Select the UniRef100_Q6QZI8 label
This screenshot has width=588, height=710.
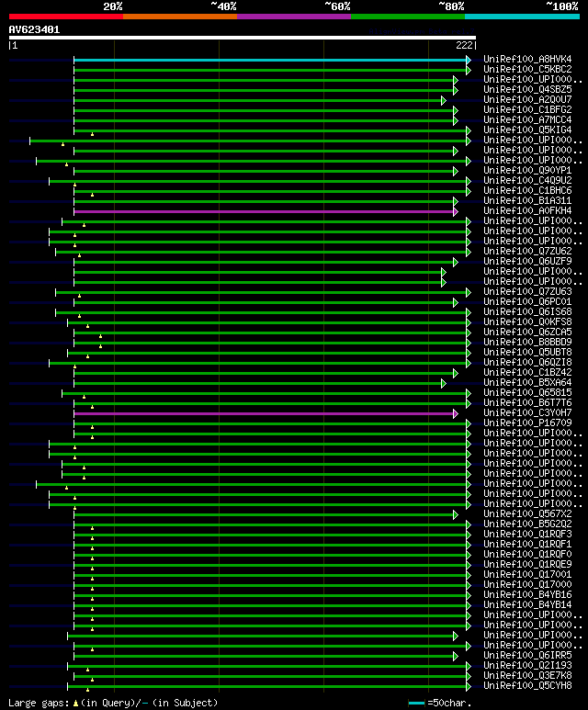[527, 362]
